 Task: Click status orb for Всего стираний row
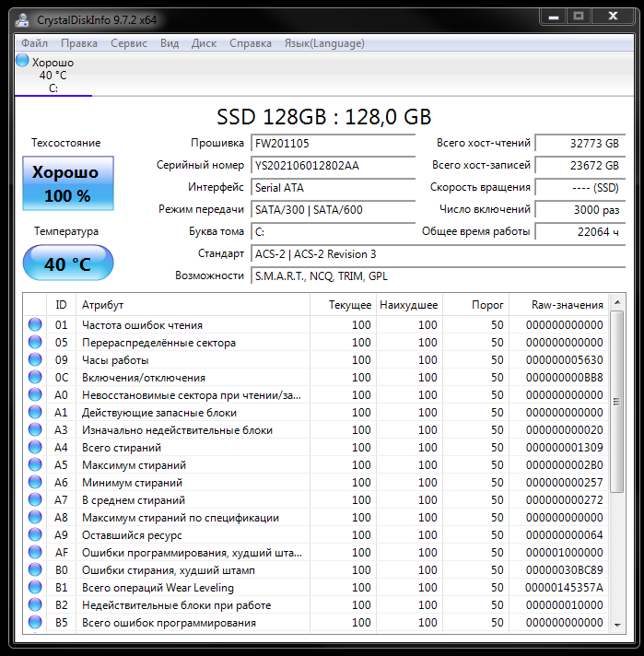click(x=35, y=447)
